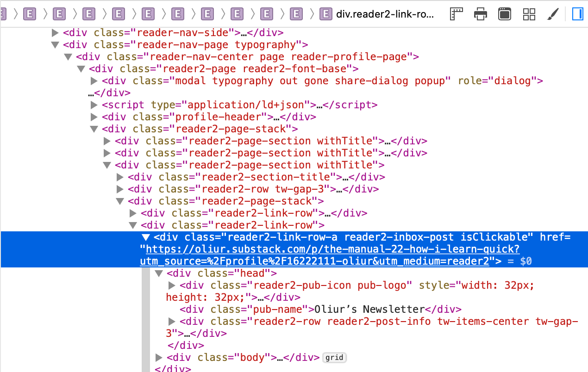Click the grid badge beside body div
Screen dimensions: 588x372
pos(334,358)
